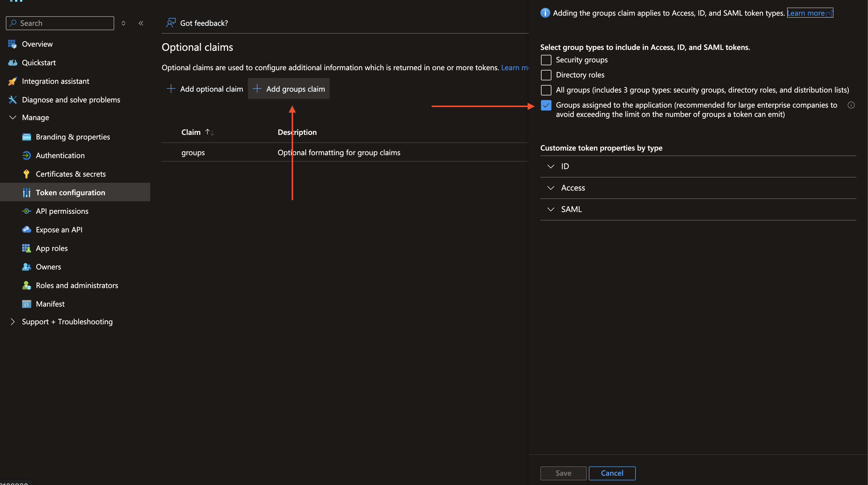Click the sidebar Search input field
The image size is (868, 485).
(x=64, y=23)
